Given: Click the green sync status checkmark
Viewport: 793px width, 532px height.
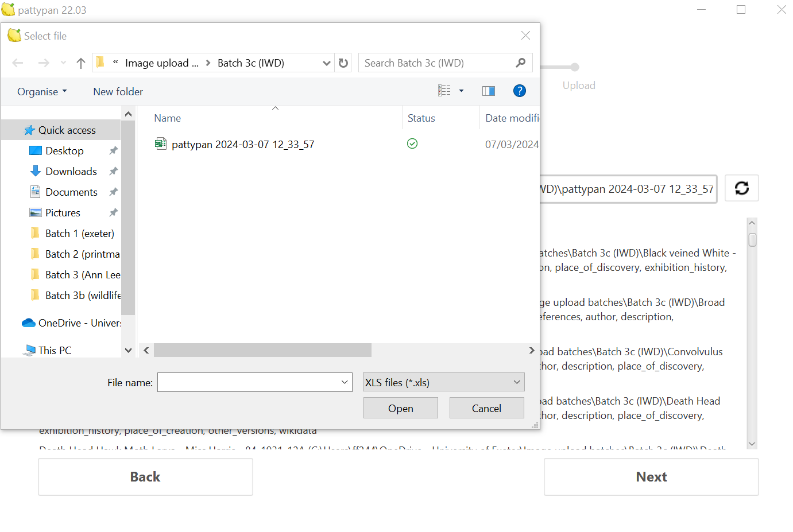Looking at the screenshot, I should click(412, 144).
